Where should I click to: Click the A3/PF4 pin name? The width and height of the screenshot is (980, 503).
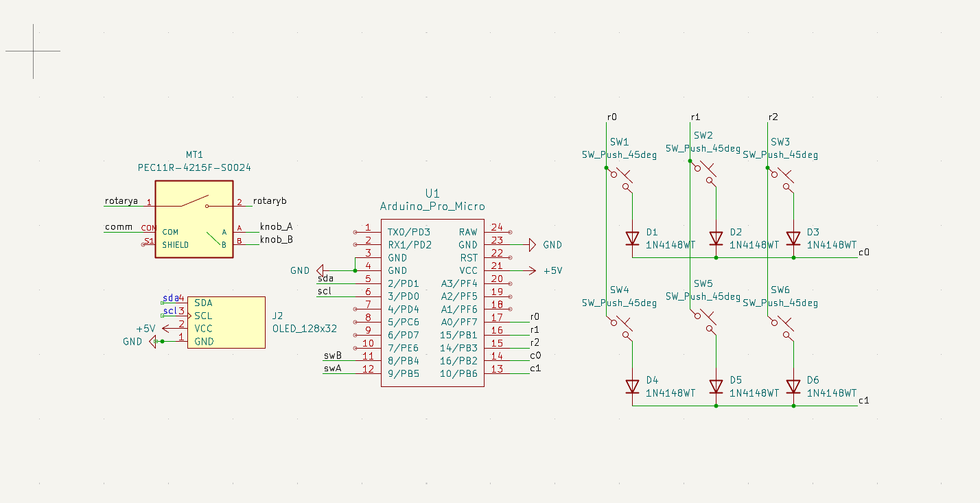pyautogui.click(x=459, y=283)
